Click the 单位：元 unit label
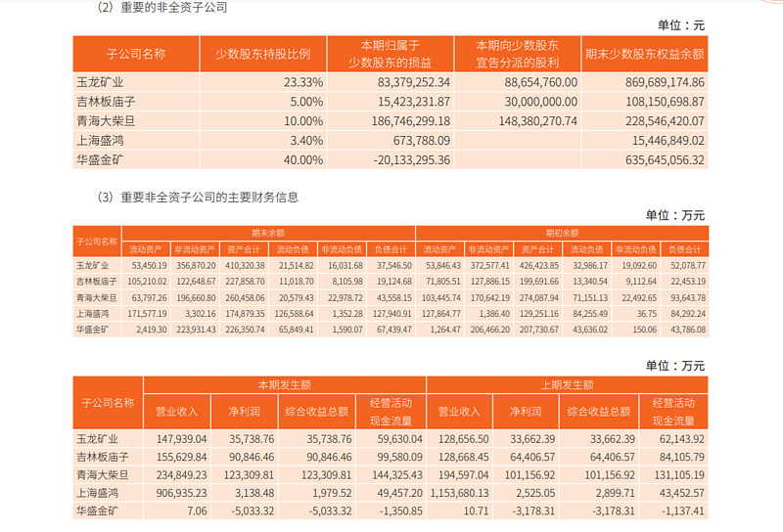 pyautogui.click(x=680, y=25)
